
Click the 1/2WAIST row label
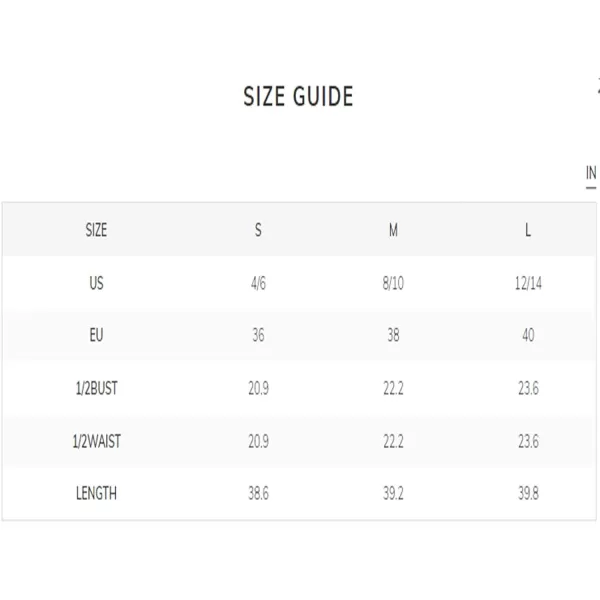coord(96,441)
